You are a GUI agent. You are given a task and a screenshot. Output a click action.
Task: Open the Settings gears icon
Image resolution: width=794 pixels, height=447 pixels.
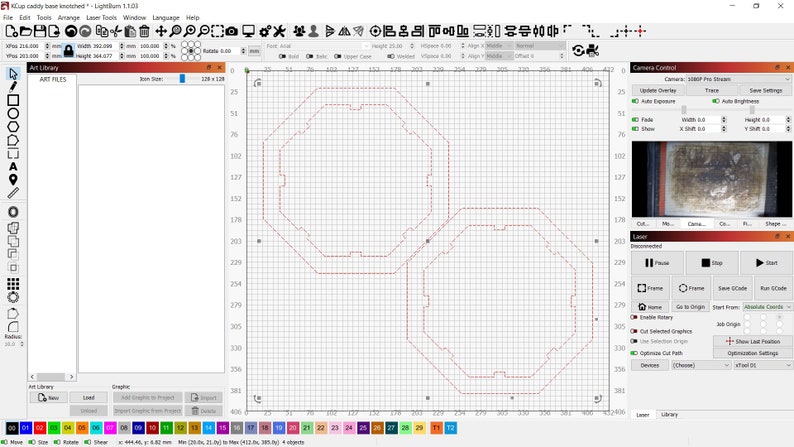(x=265, y=31)
